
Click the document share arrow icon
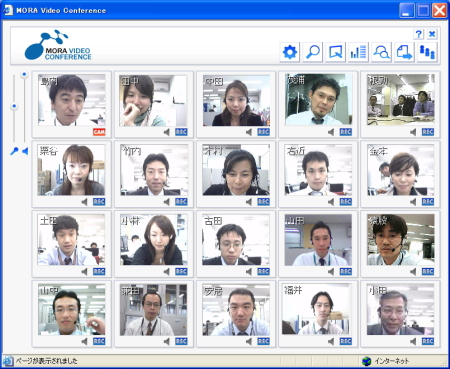pyautogui.click(x=404, y=52)
